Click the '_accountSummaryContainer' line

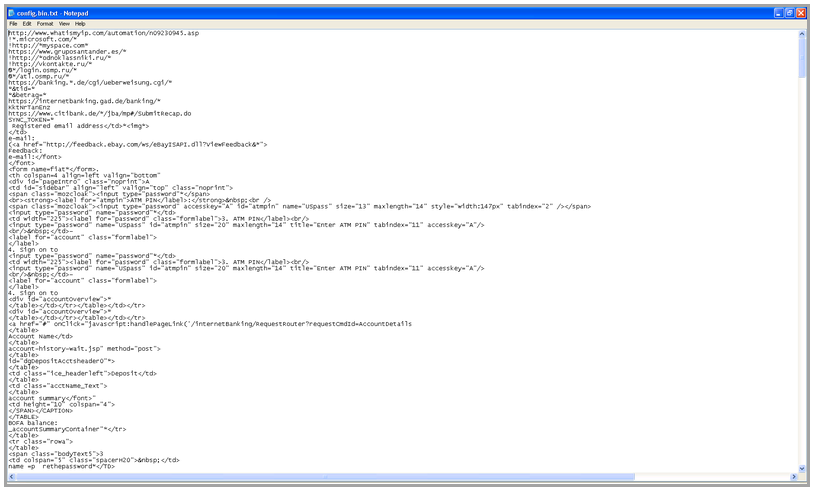click(x=67, y=429)
